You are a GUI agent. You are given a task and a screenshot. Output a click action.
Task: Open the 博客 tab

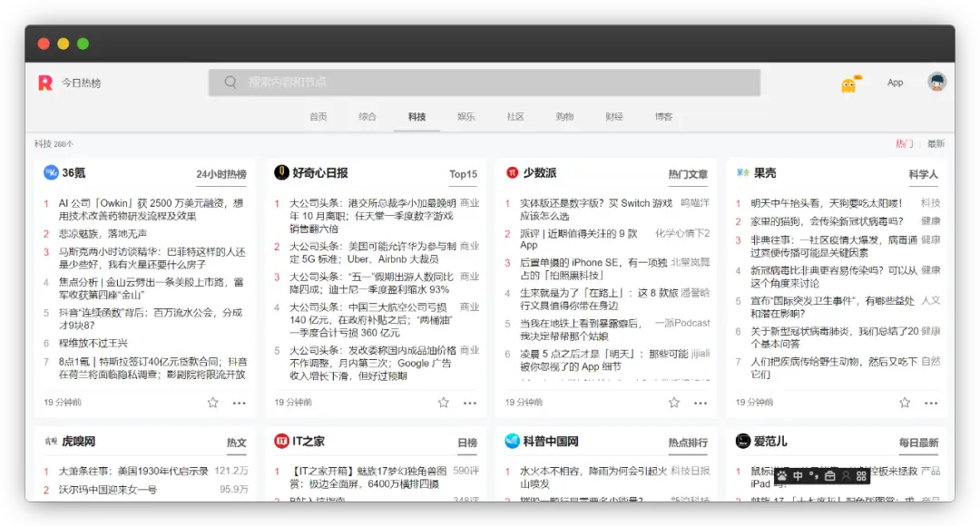click(663, 117)
